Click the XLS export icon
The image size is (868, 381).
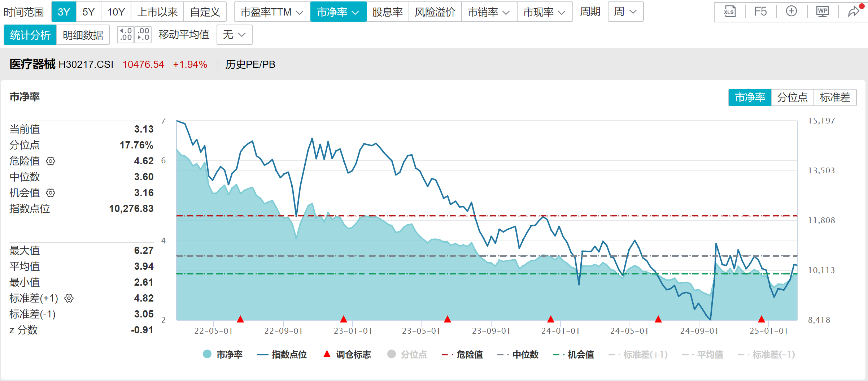pos(729,12)
